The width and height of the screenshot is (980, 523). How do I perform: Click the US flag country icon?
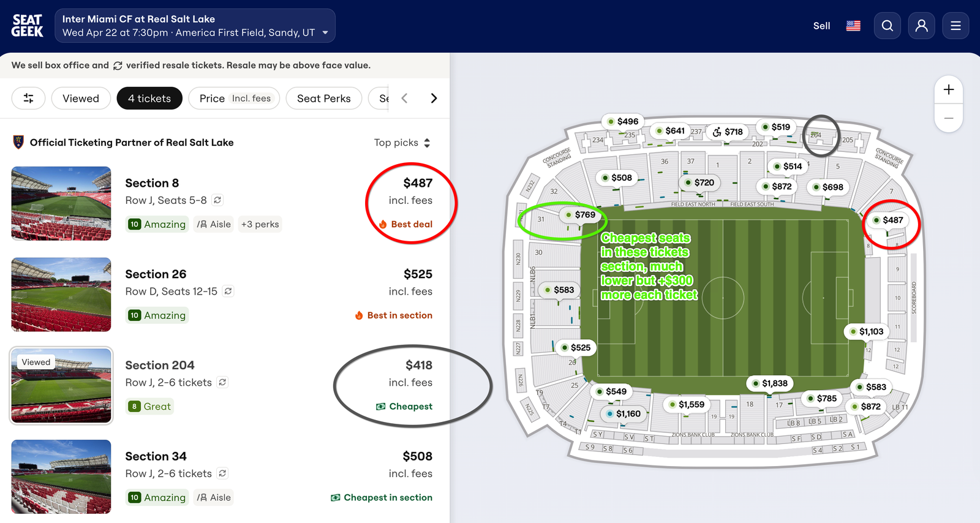853,26
